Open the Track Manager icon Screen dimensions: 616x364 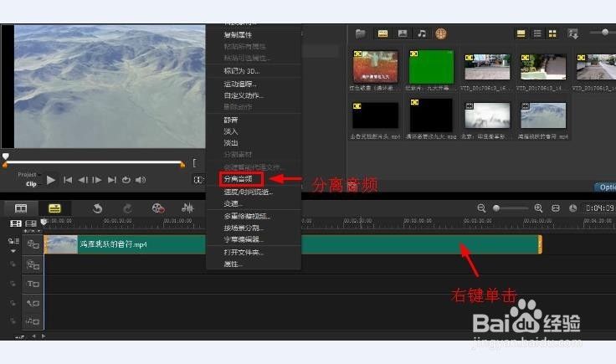tap(13, 241)
